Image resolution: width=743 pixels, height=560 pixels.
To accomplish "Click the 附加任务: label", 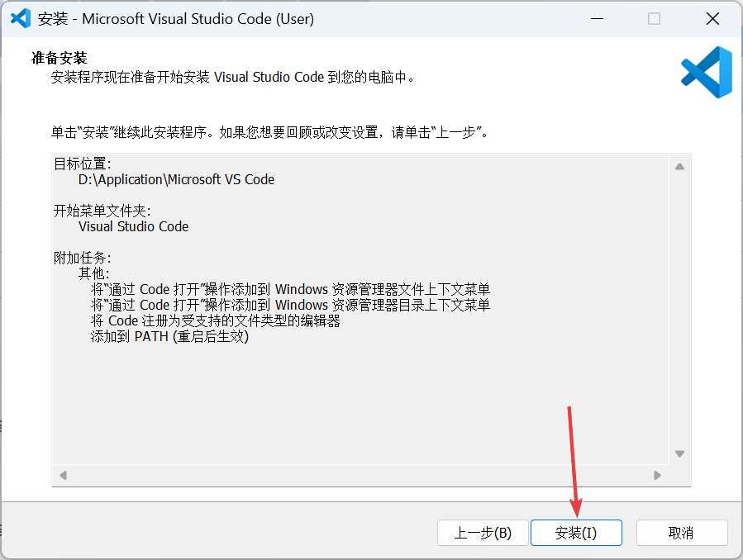I will click(83, 258).
